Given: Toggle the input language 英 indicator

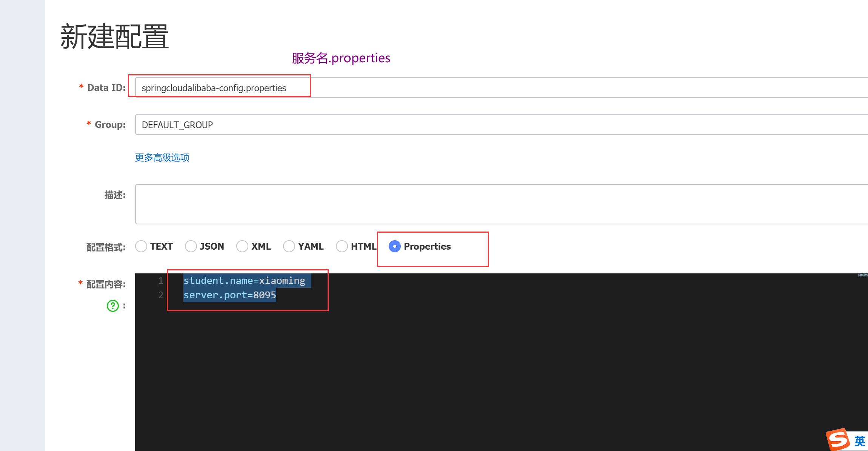Looking at the screenshot, I should tap(860, 441).
